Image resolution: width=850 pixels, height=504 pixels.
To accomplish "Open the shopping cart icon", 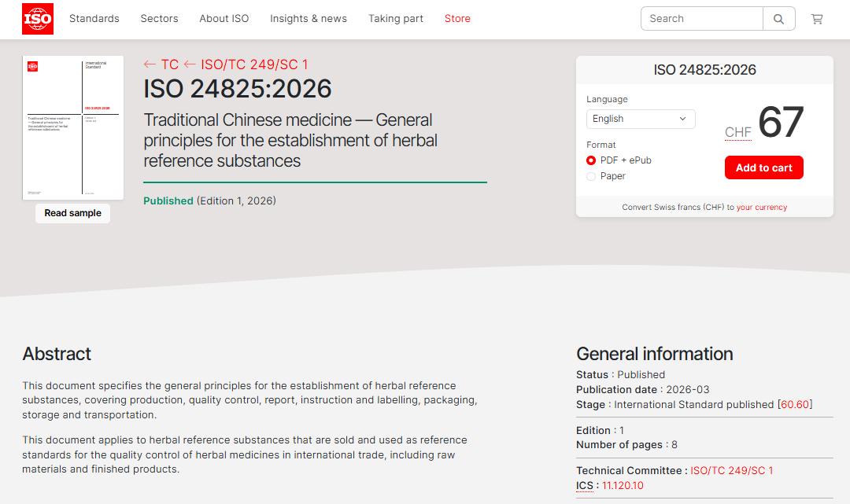I will coord(817,19).
